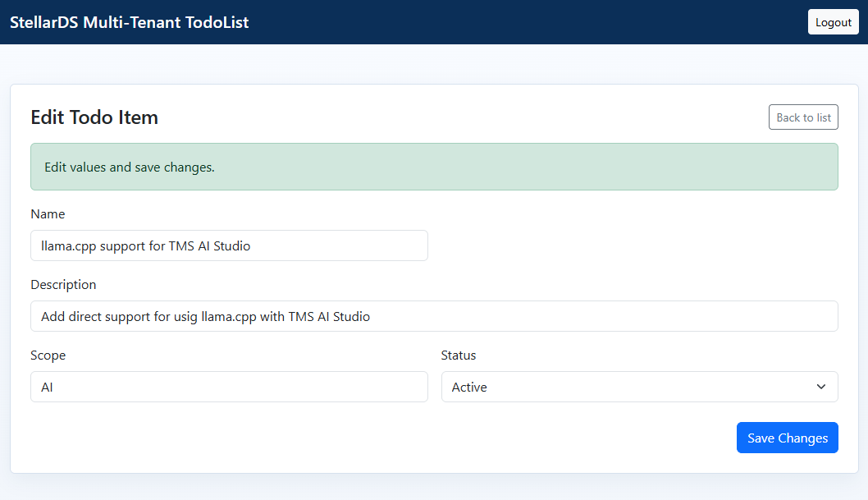868x500 pixels.
Task: Expand the Status combo box chevron
Action: (820, 387)
